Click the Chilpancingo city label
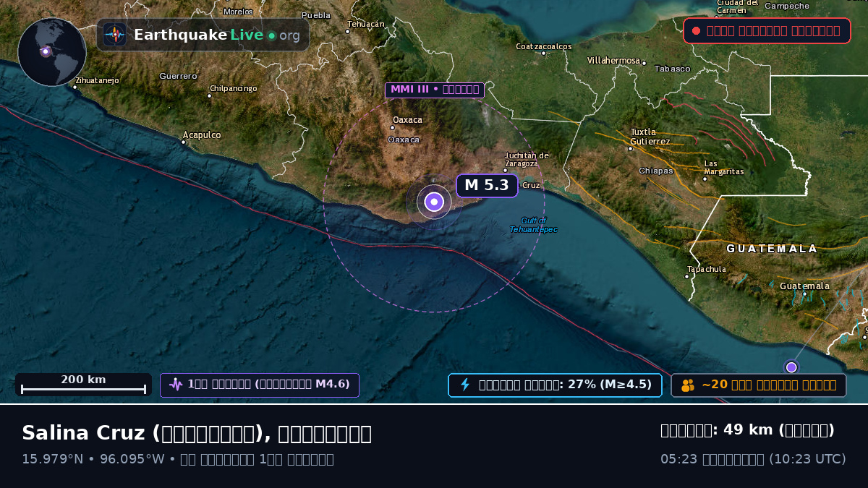This screenshot has height=488, width=868. 233,89
